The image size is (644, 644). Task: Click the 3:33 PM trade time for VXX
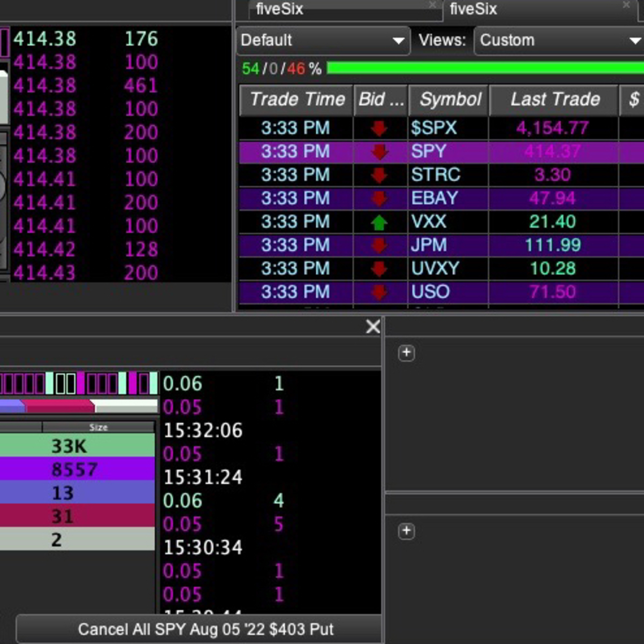pyautogui.click(x=295, y=222)
